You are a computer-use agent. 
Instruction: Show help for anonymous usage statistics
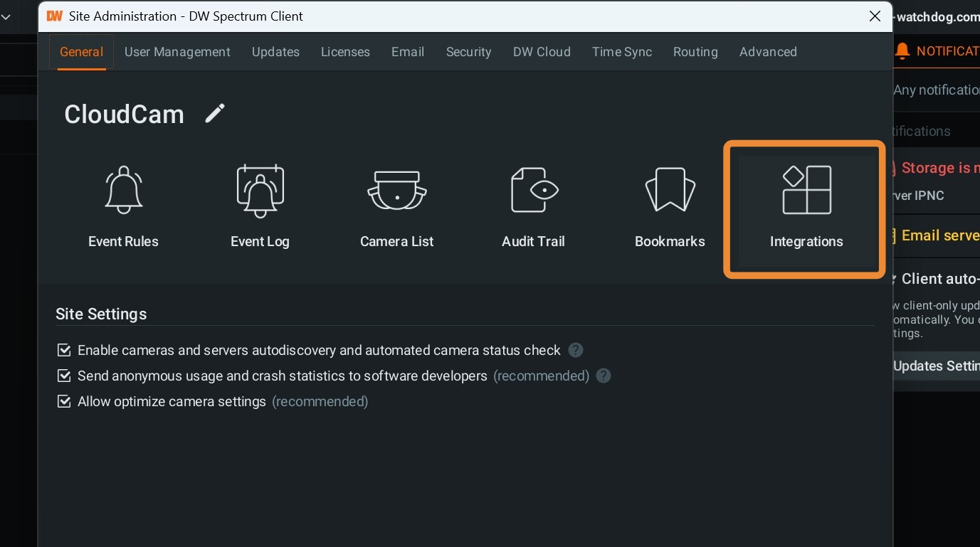604,376
